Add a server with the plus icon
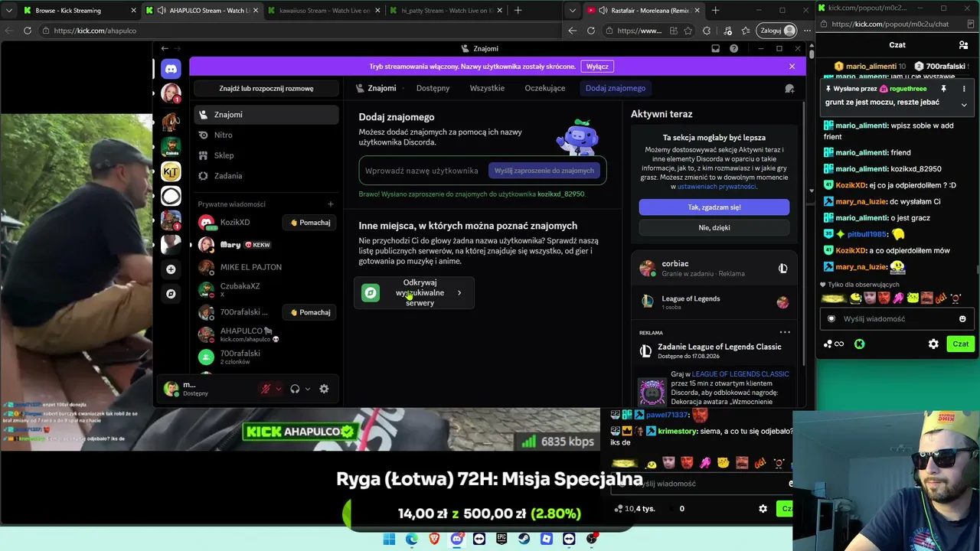Screen dimensions: 980x551 171,269
